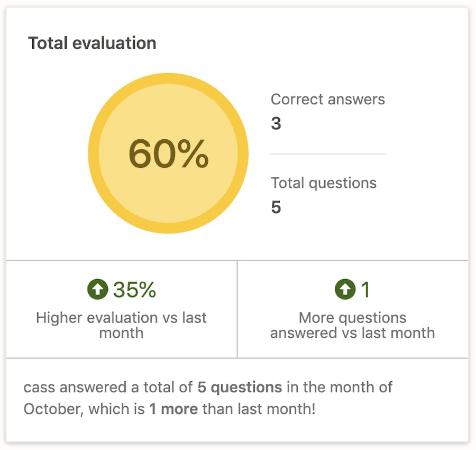Click the dark yellow outer ring of the circle
The width and height of the screenshot is (476, 450).
pos(94,154)
